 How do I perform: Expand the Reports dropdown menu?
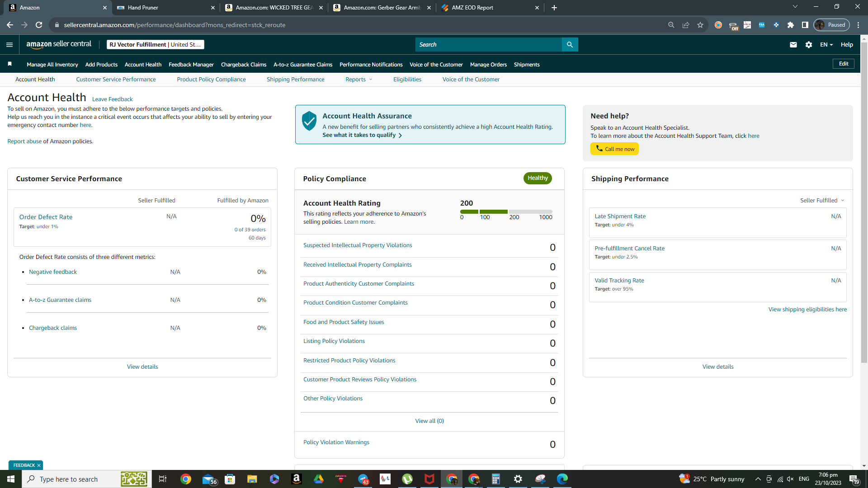(x=359, y=79)
